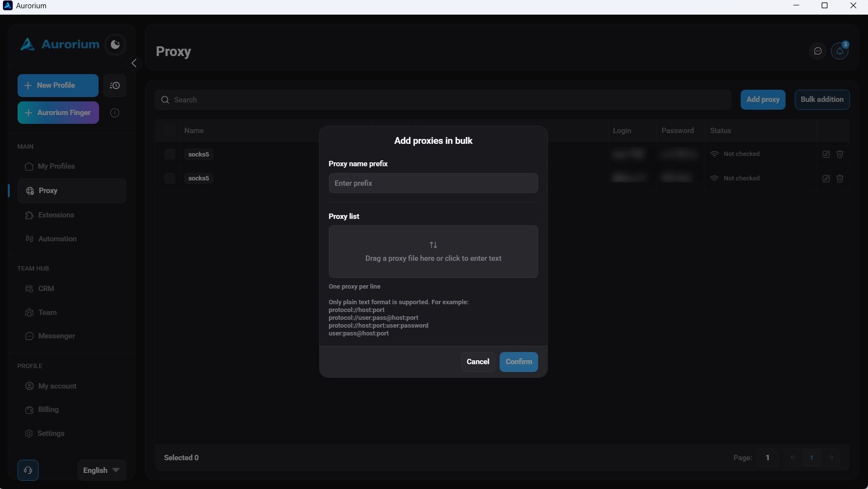
Task: Open the chat messages icon in header
Action: (818, 51)
